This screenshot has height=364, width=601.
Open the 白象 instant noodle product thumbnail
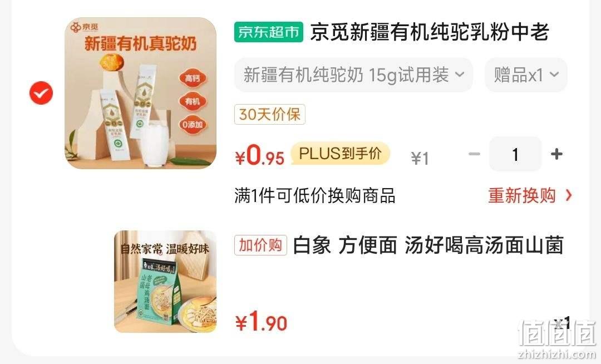(x=165, y=282)
